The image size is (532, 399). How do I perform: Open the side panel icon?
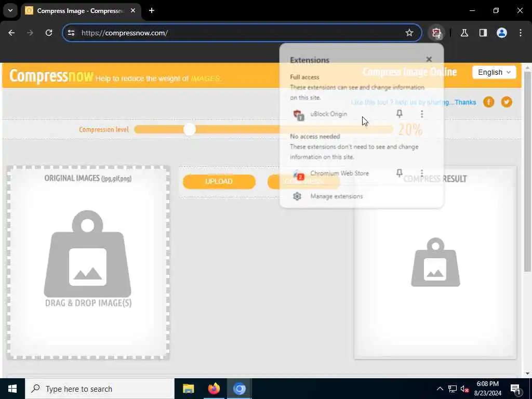pyautogui.click(x=483, y=33)
